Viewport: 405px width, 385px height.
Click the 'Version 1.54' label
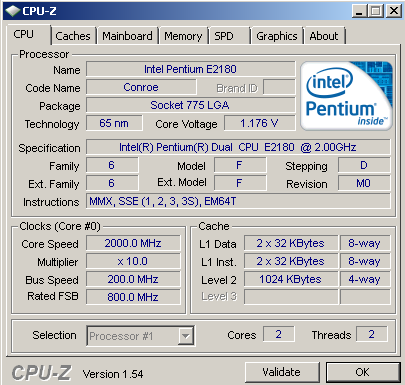pyautogui.click(x=113, y=374)
